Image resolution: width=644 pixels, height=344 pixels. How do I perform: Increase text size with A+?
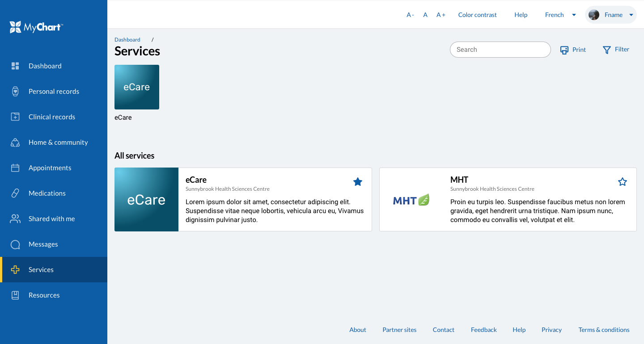click(441, 15)
